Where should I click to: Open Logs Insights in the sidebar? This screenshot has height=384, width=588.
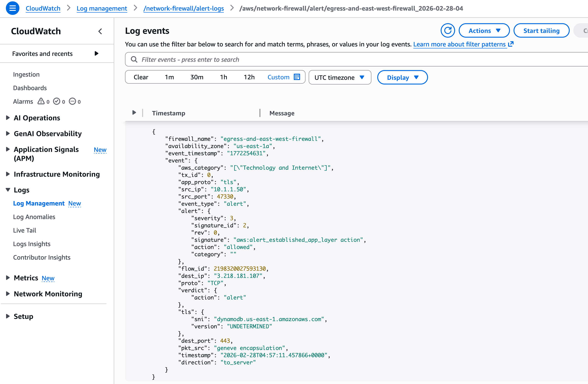pyautogui.click(x=32, y=244)
